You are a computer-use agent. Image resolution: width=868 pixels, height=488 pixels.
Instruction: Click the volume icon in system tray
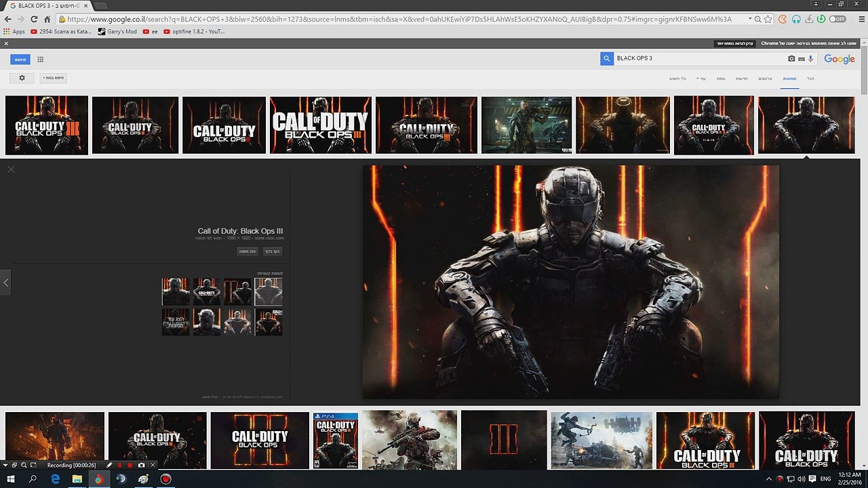click(801, 479)
